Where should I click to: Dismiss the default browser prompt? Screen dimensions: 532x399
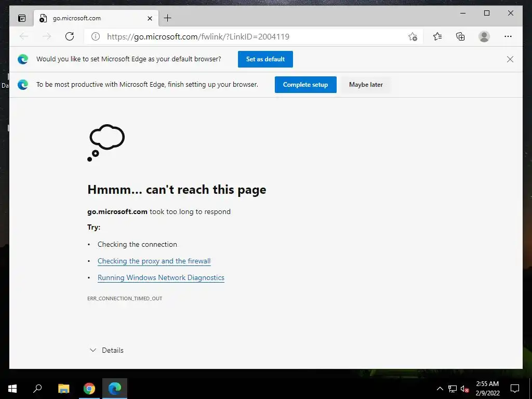(510, 59)
